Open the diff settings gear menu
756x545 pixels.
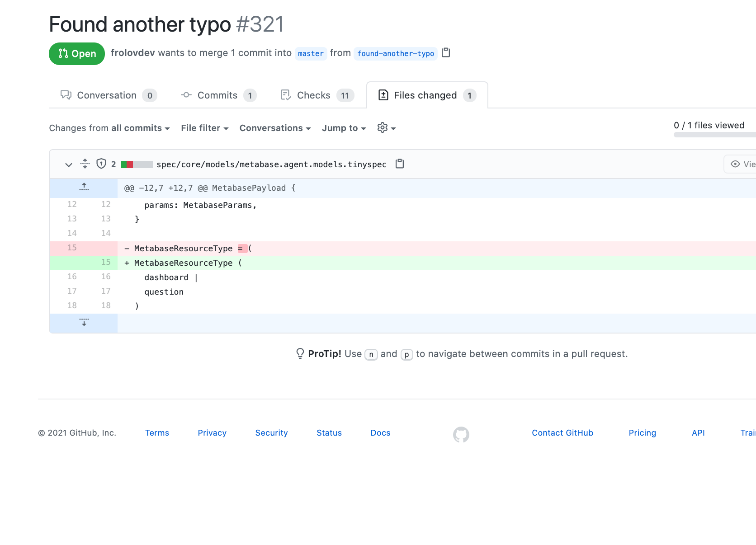tap(387, 128)
